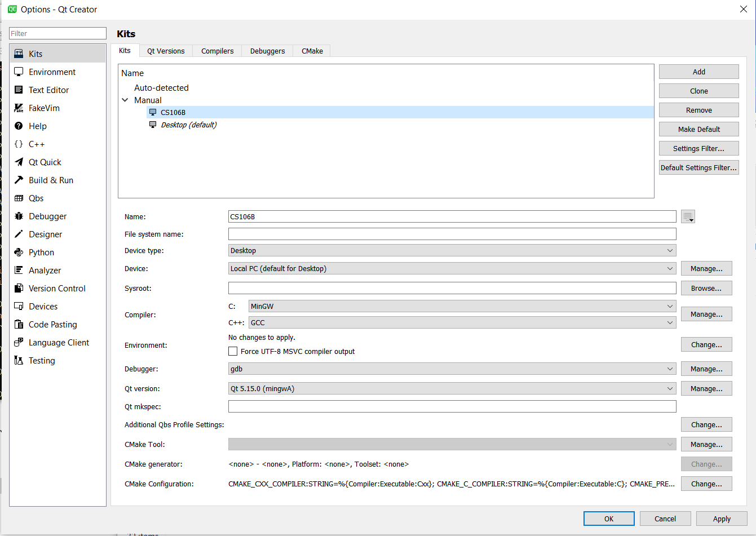756x536 pixels.
Task: Click into the Filter search field
Action: pyautogui.click(x=58, y=34)
